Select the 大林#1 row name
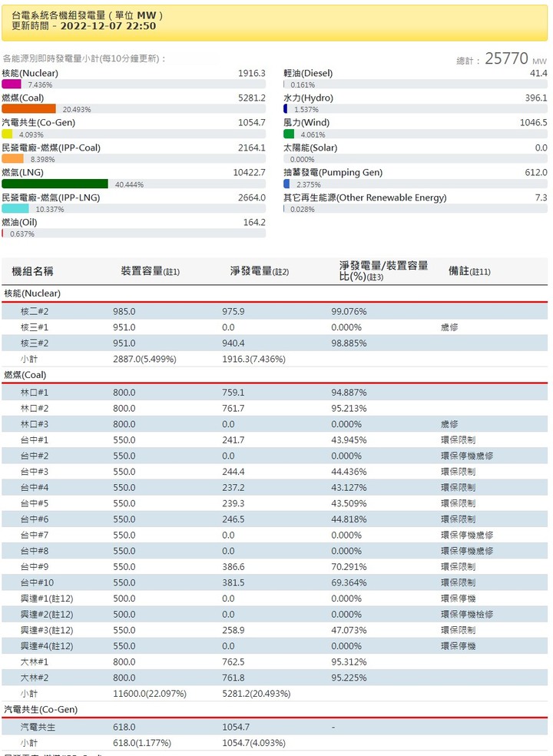 click(x=35, y=662)
